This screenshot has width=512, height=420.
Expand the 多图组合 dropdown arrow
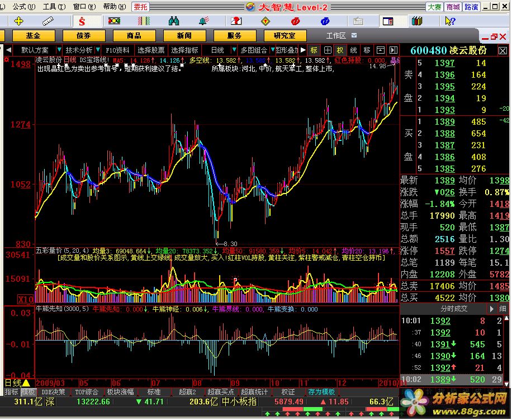273,50
